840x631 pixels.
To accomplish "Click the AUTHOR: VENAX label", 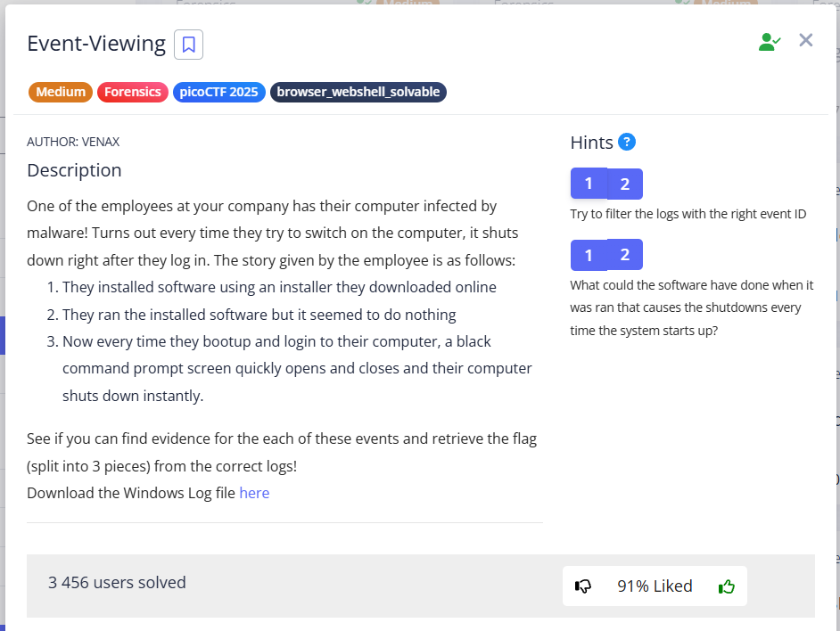I will (x=73, y=142).
